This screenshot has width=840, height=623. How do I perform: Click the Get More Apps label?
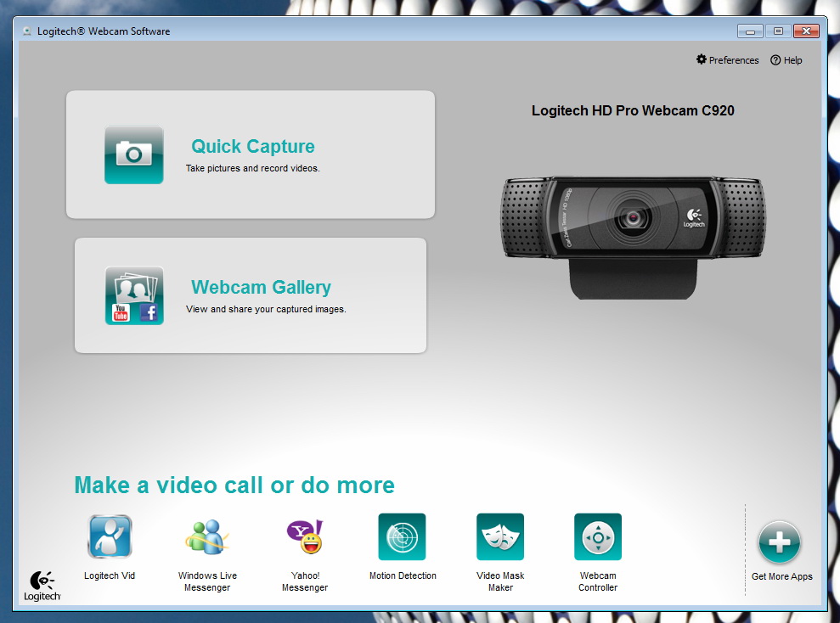click(782, 576)
